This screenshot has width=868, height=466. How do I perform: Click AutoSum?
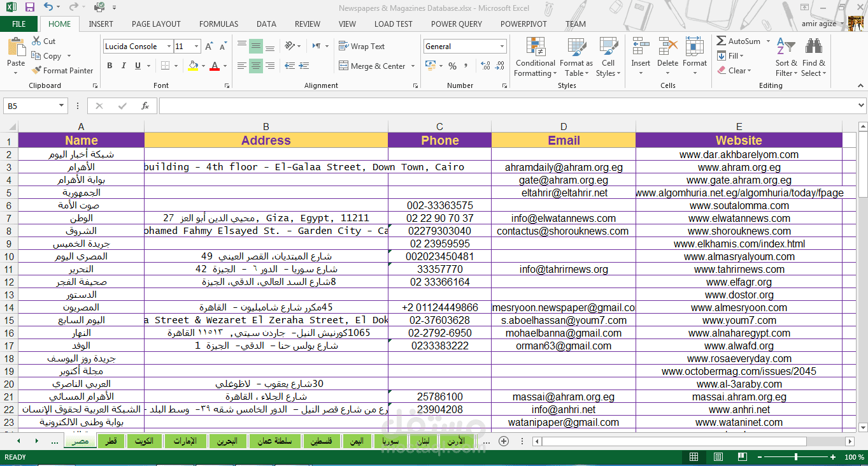point(737,41)
